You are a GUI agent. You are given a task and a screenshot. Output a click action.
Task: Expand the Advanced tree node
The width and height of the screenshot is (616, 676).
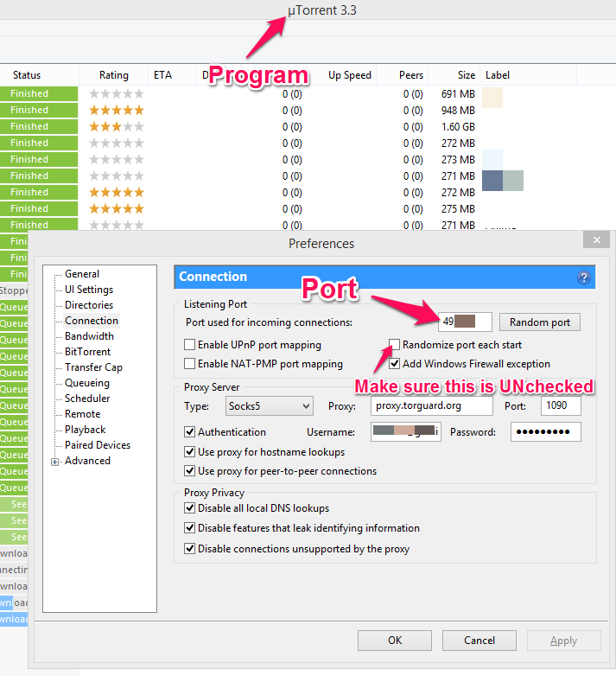pyautogui.click(x=54, y=462)
